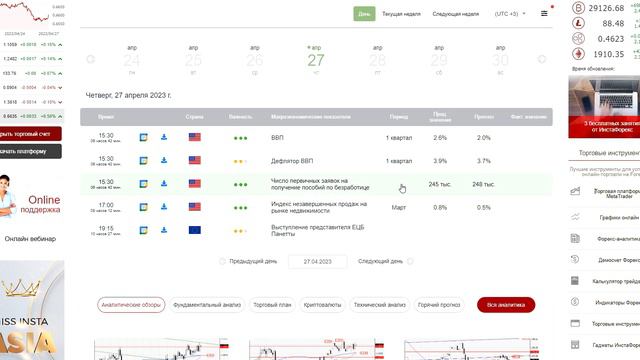Expand row with 133.76 quote arrow
The width and height of the screenshot is (640, 360).
coord(60,73)
